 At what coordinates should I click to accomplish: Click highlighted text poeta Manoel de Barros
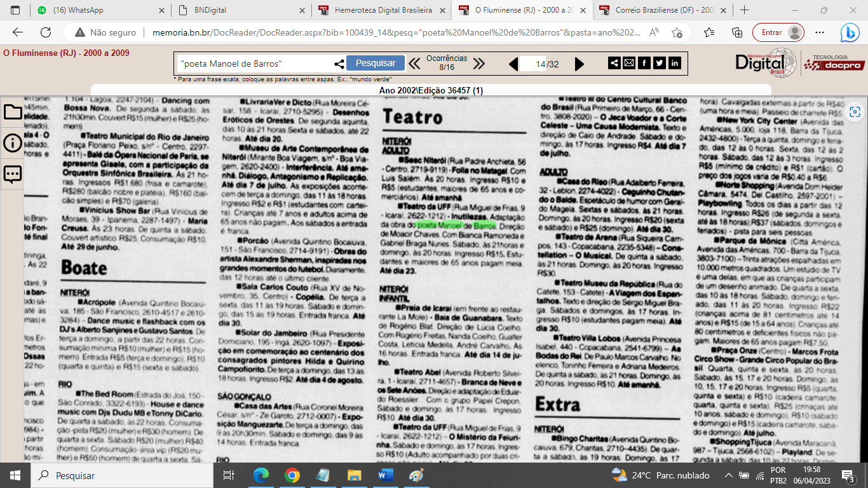457,225
